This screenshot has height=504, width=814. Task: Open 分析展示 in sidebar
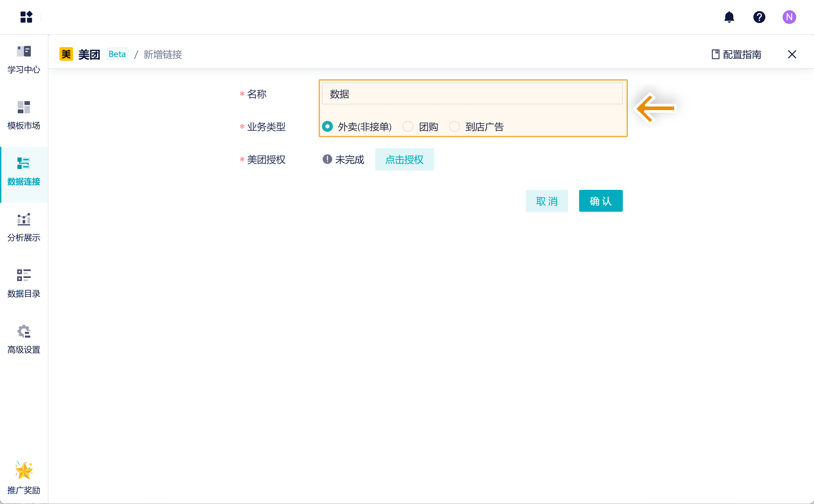24,227
